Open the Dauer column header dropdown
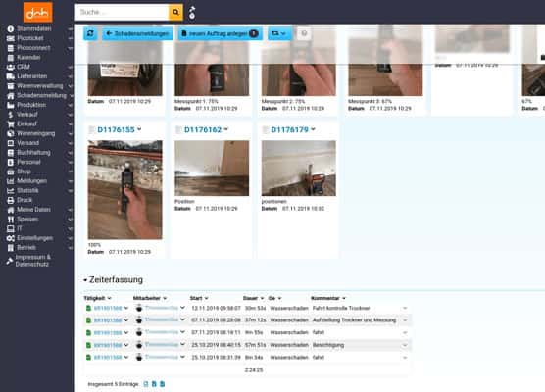The image size is (545, 392). 262,298
